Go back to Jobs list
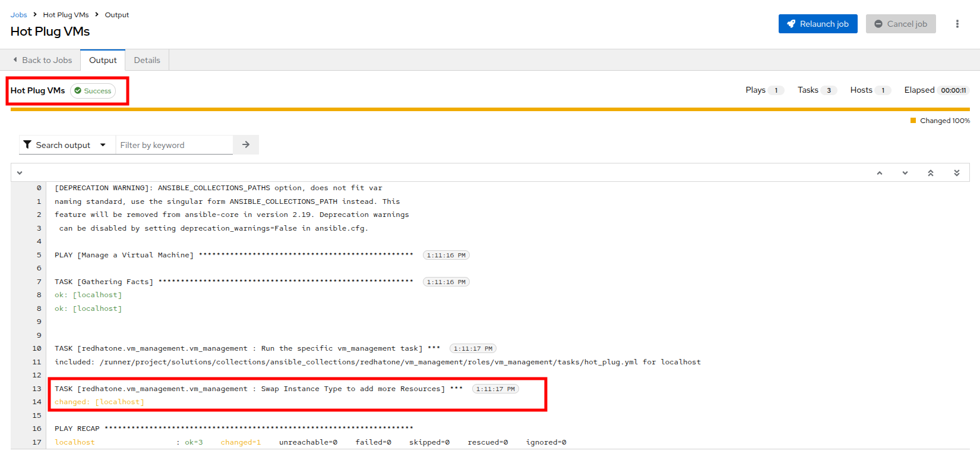 (42, 60)
